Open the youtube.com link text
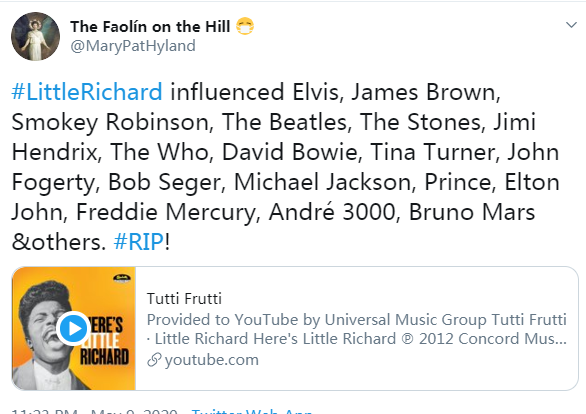Image resolution: width=586 pixels, height=414 pixels. [212, 360]
